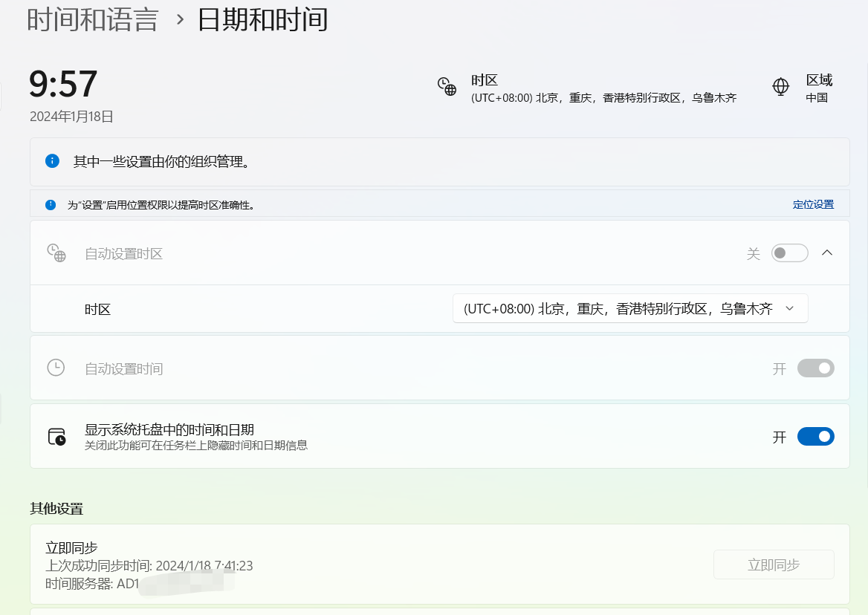Image resolution: width=868 pixels, height=615 pixels.
Task: Click the 日期和时间 breadcrumb title
Action: pos(262,20)
